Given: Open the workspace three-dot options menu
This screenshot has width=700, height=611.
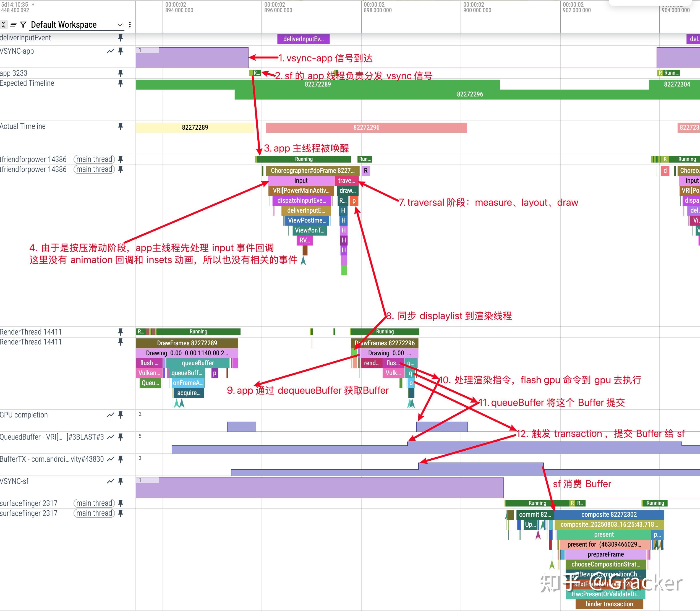Looking at the screenshot, I should point(130,25).
